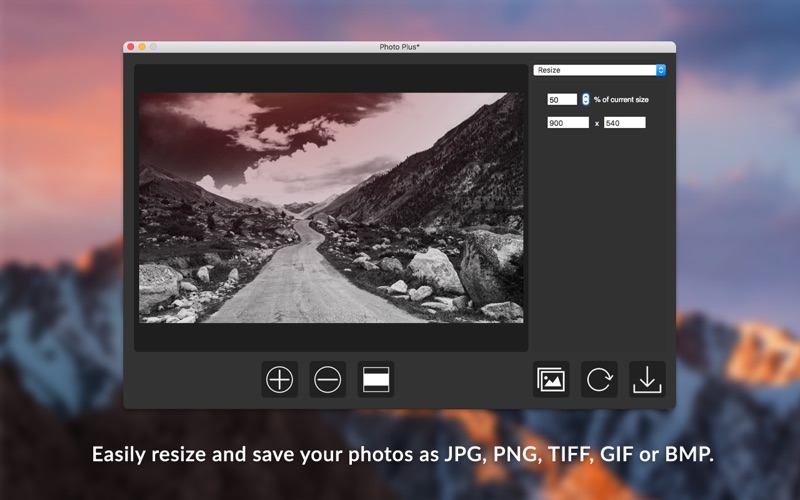Click the rotate clockwise arrow icon
Screen dimensions: 800x500
coord(599,380)
